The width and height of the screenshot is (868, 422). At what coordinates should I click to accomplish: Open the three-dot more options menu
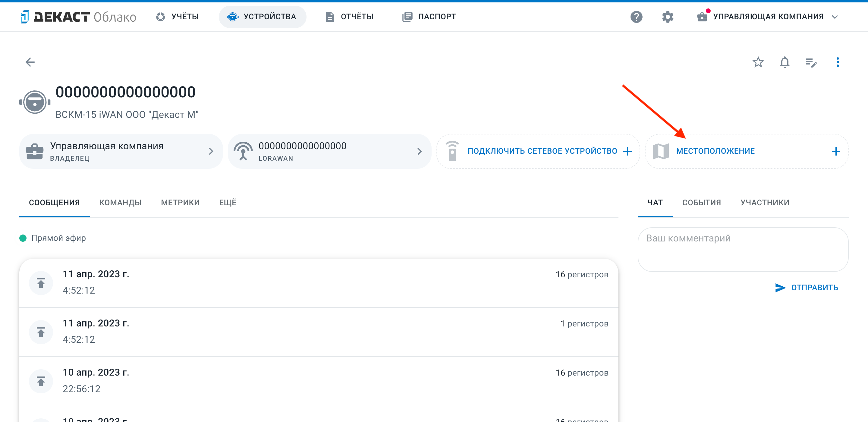[837, 62]
